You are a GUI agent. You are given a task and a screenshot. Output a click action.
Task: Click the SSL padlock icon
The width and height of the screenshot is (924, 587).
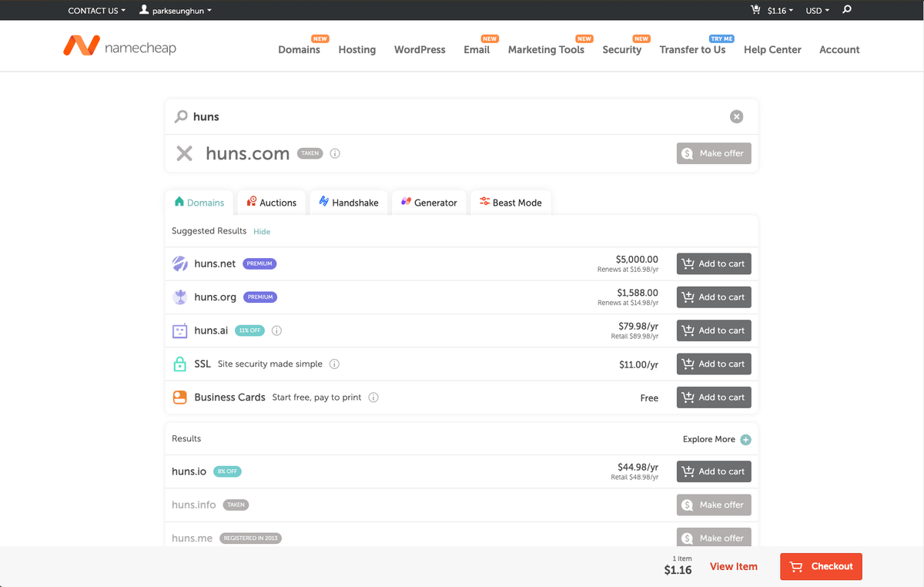[x=179, y=364]
